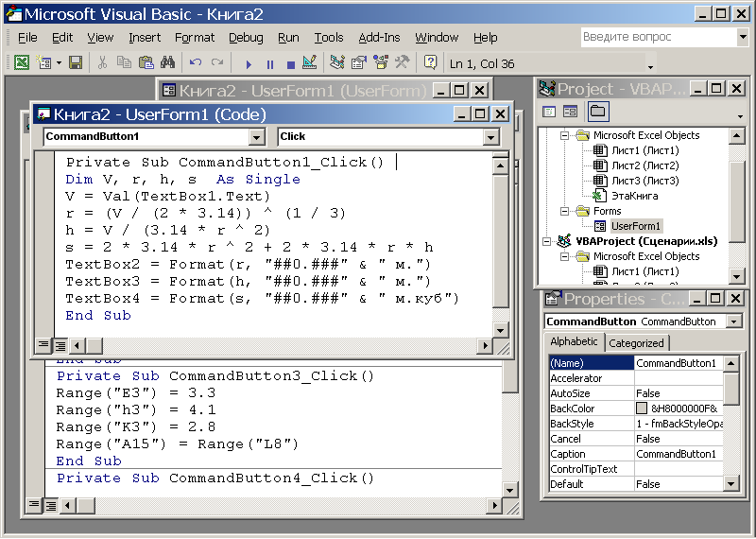Open the View menu
The width and height of the screenshot is (756, 539).
[x=100, y=38]
